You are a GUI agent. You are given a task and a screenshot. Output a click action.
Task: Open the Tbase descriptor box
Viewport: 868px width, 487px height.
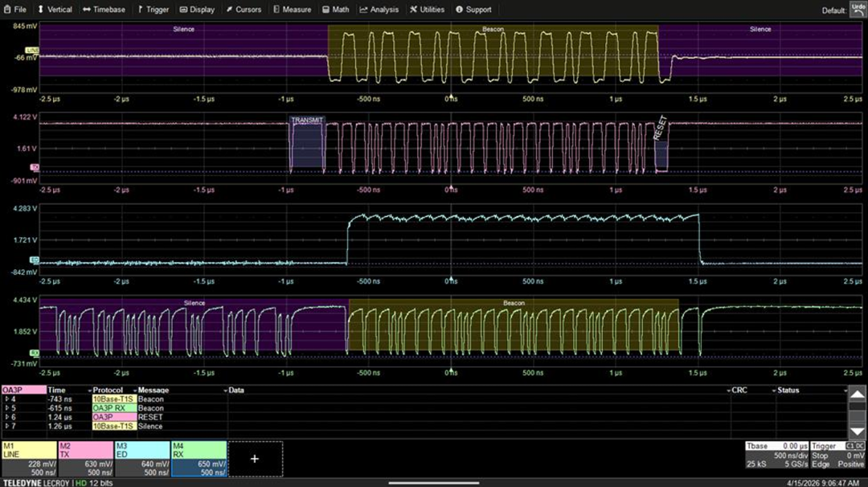776,455
